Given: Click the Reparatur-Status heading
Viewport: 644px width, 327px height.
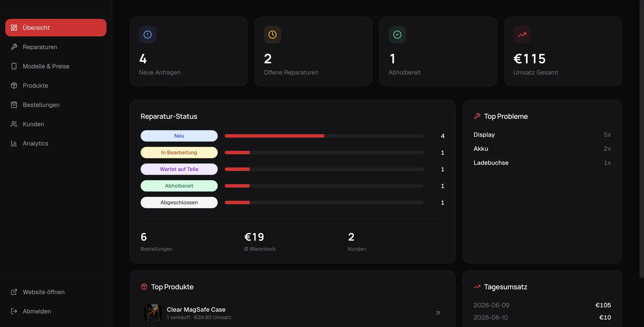Looking at the screenshot, I should pos(169,116).
